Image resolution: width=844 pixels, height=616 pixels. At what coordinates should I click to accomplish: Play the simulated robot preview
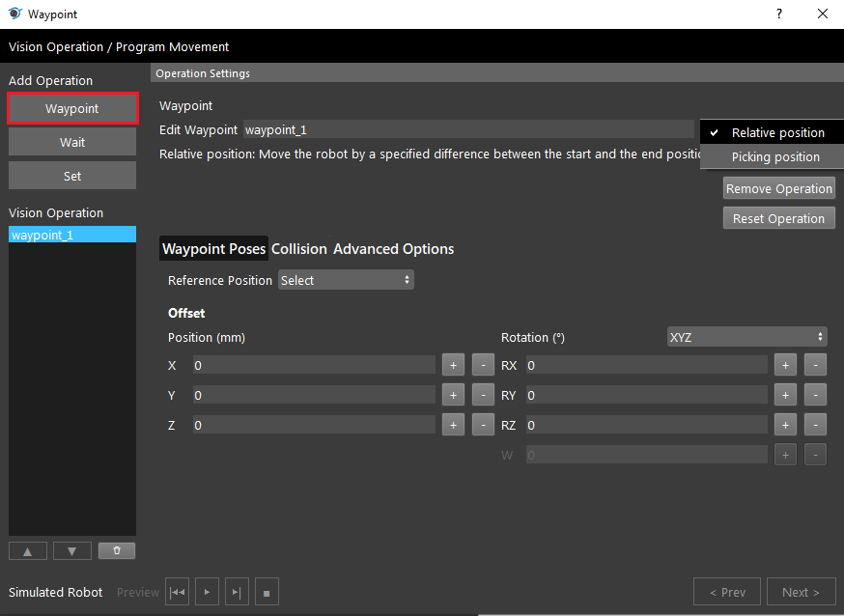click(x=208, y=592)
